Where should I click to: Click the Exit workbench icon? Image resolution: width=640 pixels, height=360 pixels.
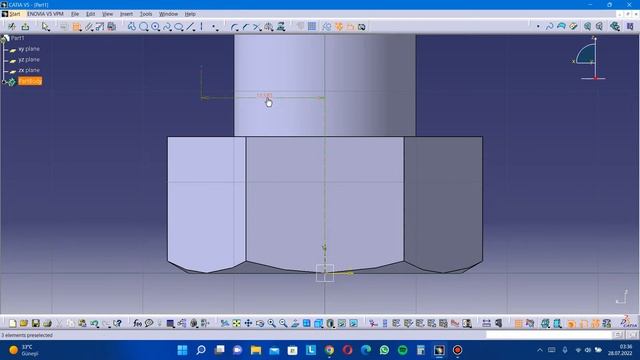[25, 27]
